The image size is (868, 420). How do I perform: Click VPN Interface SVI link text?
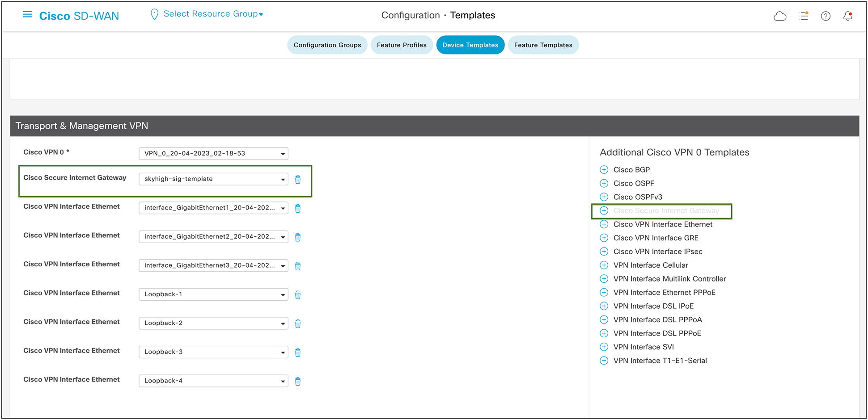coord(644,347)
